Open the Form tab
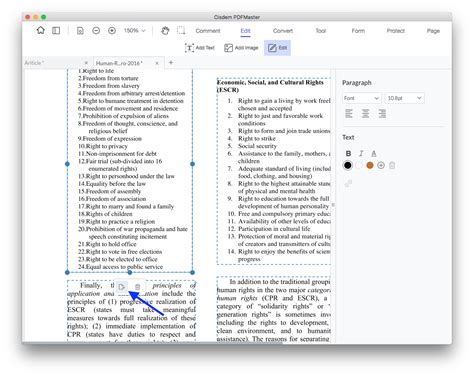474x376 pixels. 358,31
